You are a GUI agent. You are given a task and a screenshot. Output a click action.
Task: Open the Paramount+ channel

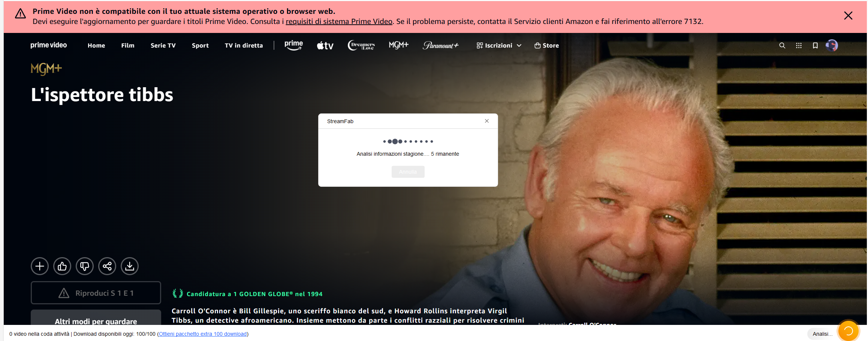(441, 45)
